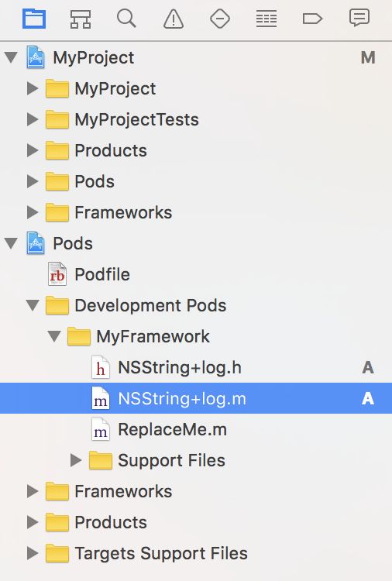
Task: Expand the Support Files folder
Action: [76, 460]
